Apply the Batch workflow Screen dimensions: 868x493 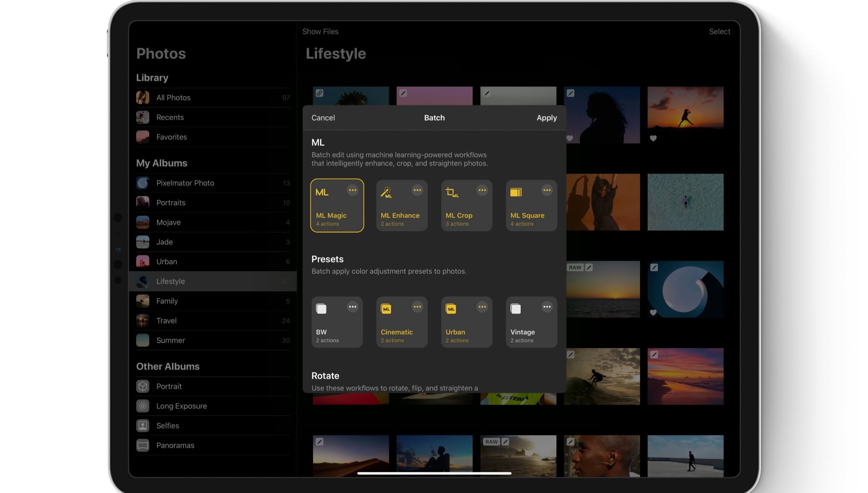[x=546, y=118]
